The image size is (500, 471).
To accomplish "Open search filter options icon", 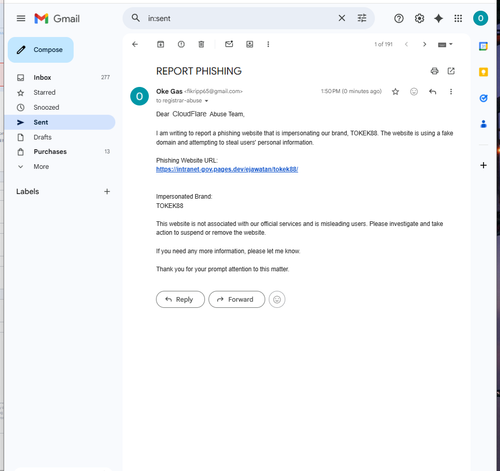I will pos(362,18).
